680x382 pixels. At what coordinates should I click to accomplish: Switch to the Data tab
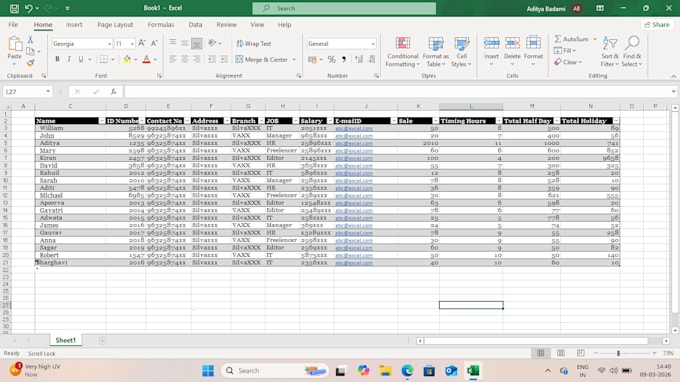point(195,25)
